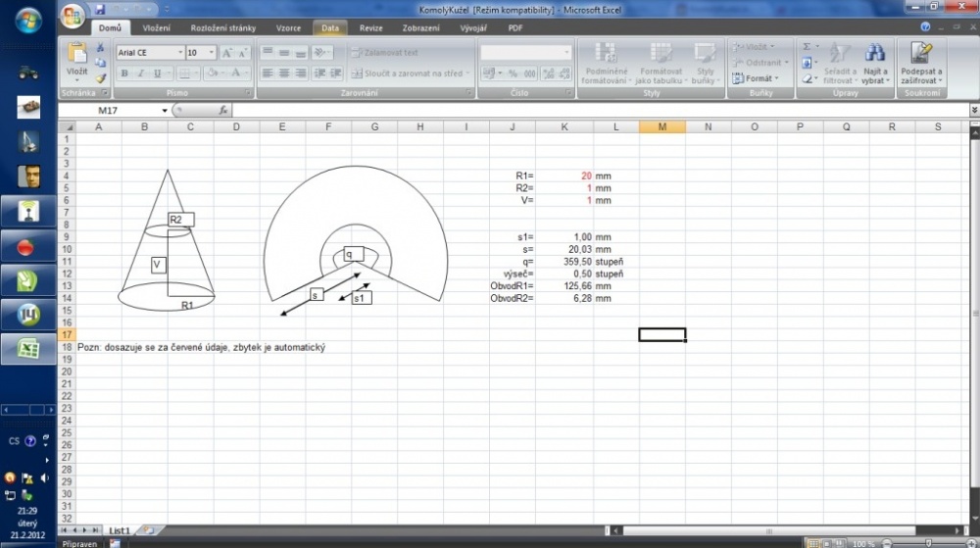Toggle underline formatting
This screenshot has height=548, width=980.
(157, 74)
